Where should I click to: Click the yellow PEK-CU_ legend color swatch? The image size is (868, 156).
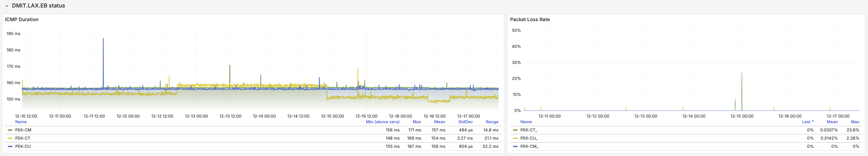[x=515, y=138]
